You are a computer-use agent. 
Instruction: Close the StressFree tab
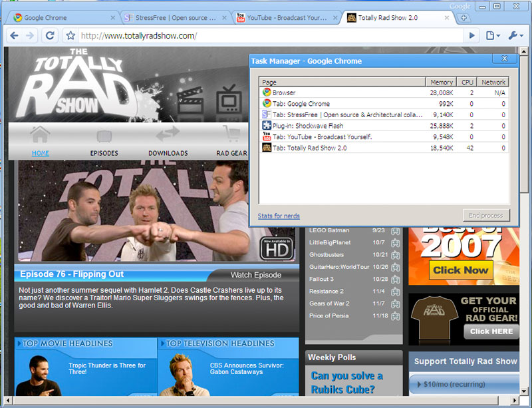[x=224, y=18]
